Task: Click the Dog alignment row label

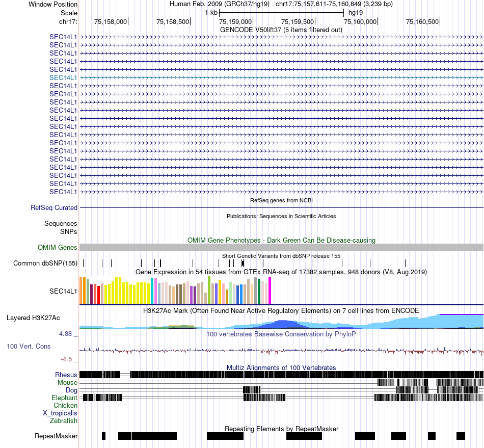Action: click(72, 390)
